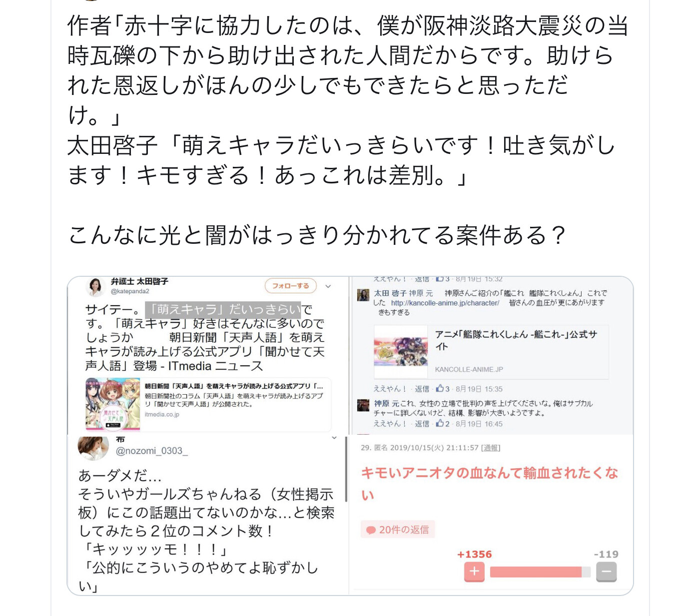Open the @katepanda2 handle

click(x=130, y=291)
